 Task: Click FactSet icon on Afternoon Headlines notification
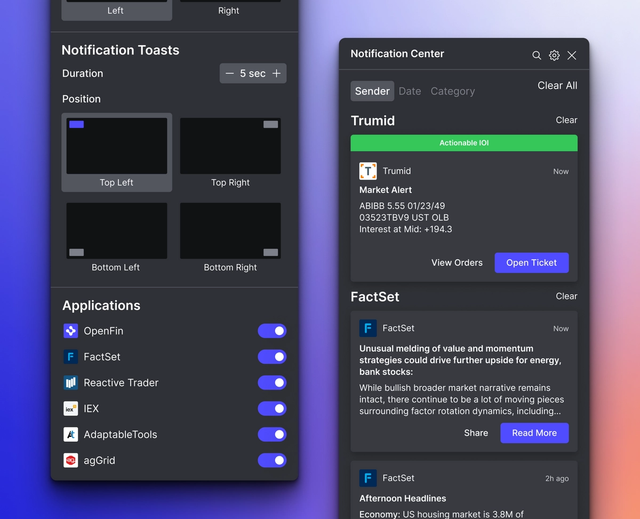(x=368, y=478)
